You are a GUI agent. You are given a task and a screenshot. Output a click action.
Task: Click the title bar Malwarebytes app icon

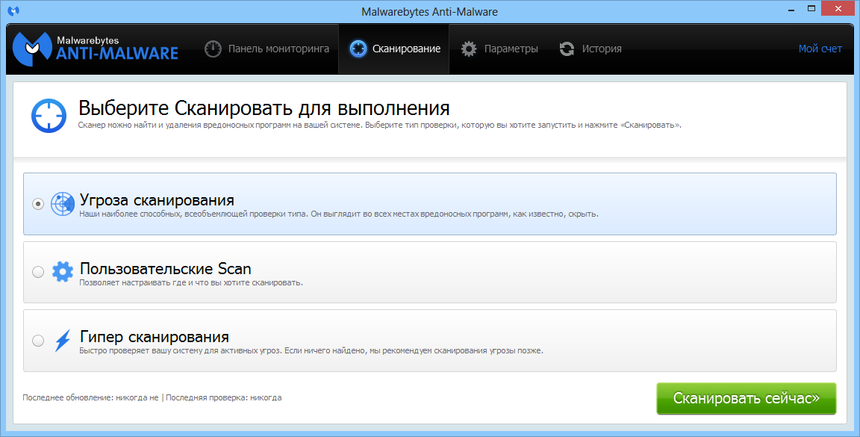(x=14, y=10)
